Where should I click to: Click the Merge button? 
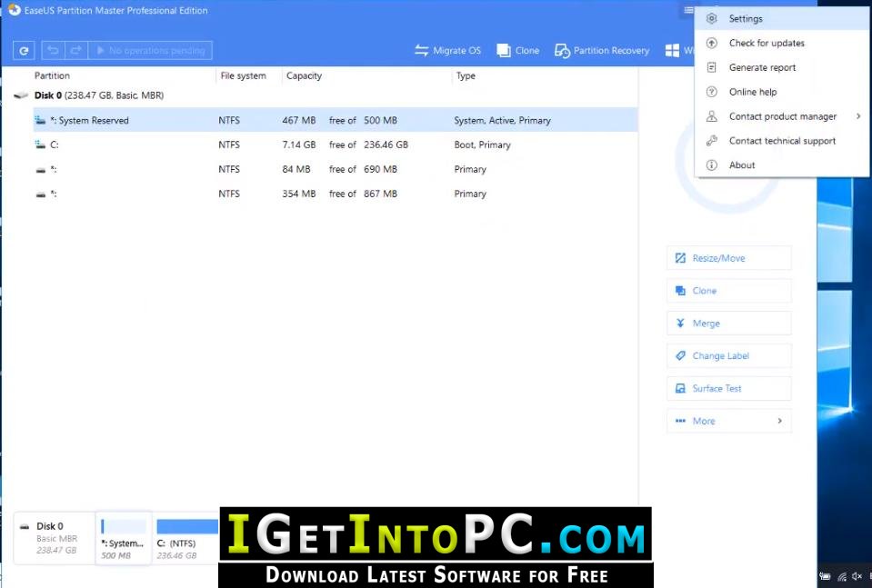click(729, 324)
